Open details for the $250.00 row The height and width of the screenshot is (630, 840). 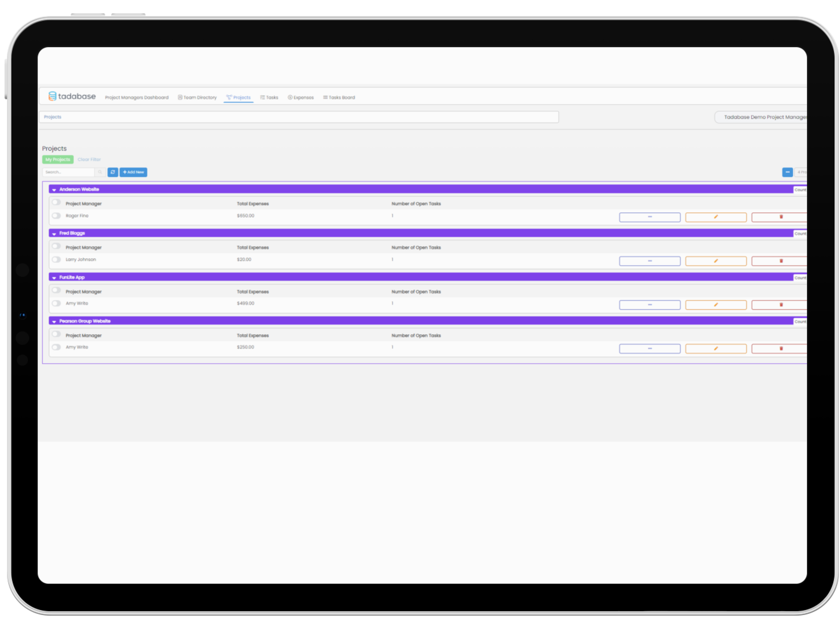pos(650,349)
